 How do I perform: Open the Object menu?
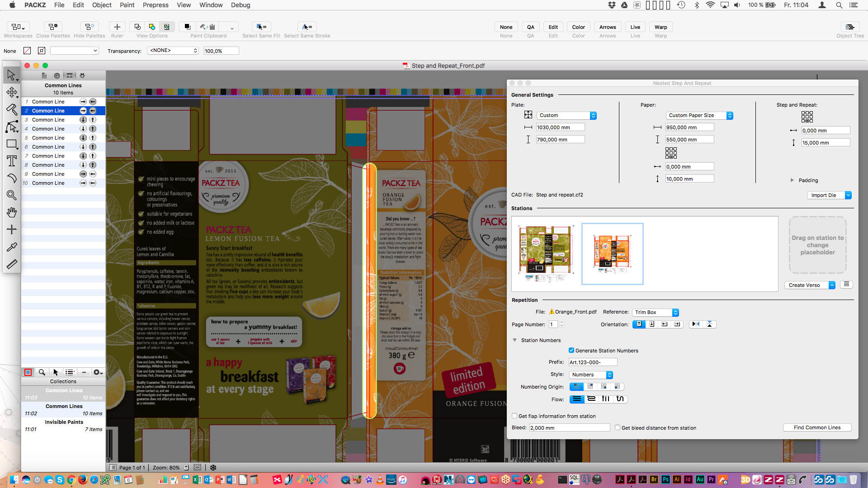point(102,5)
